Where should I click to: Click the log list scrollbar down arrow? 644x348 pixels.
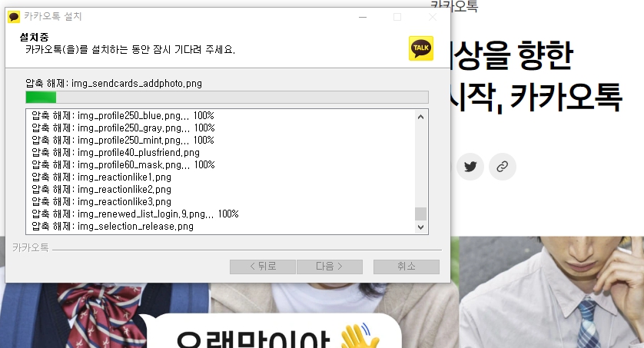tap(420, 227)
